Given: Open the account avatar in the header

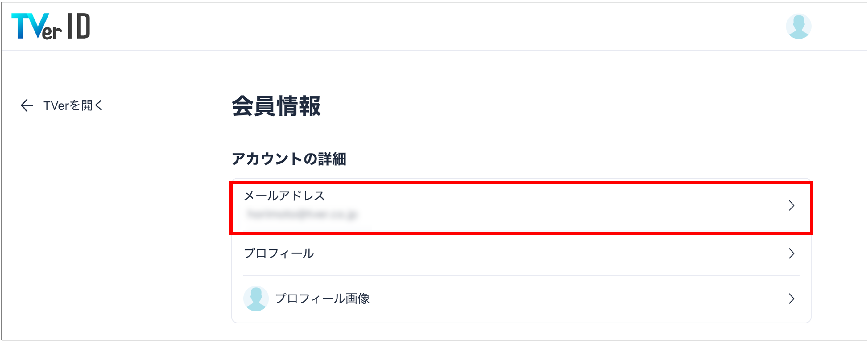Looking at the screenshot, I should click(798, 26).
